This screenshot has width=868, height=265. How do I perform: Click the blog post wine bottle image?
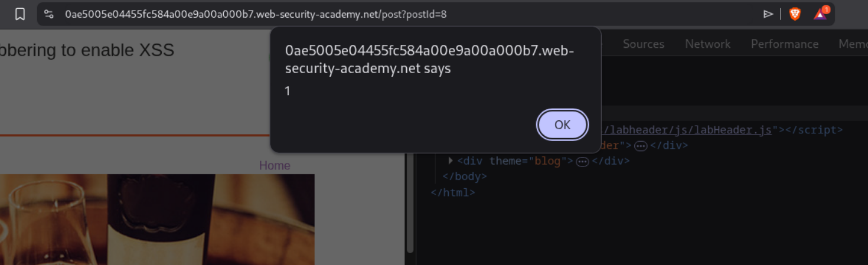pos(157,220)
